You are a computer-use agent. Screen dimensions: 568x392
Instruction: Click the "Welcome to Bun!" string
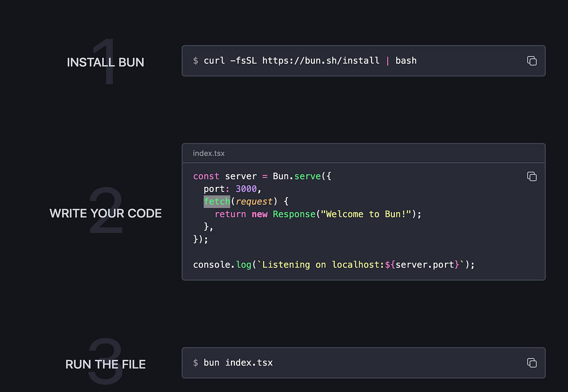[x=366, y=214]
